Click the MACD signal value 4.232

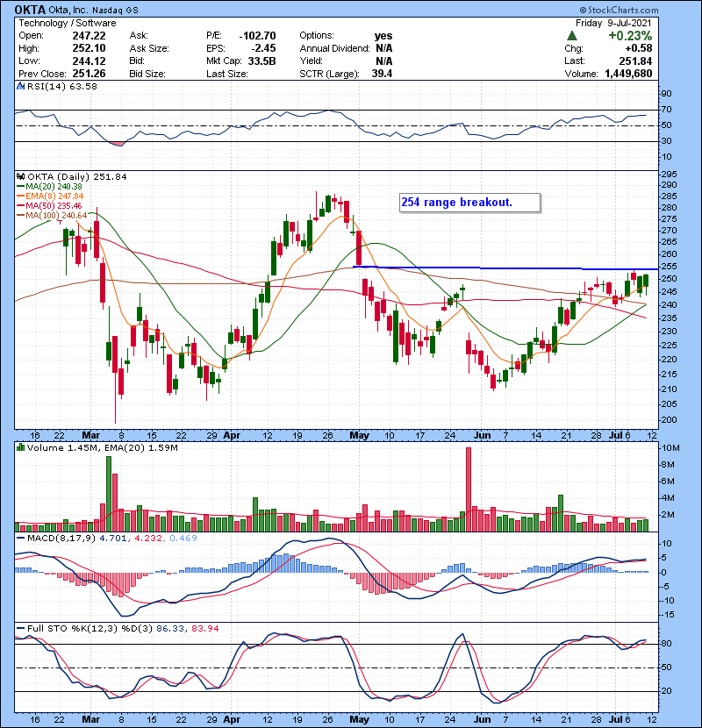148,539
